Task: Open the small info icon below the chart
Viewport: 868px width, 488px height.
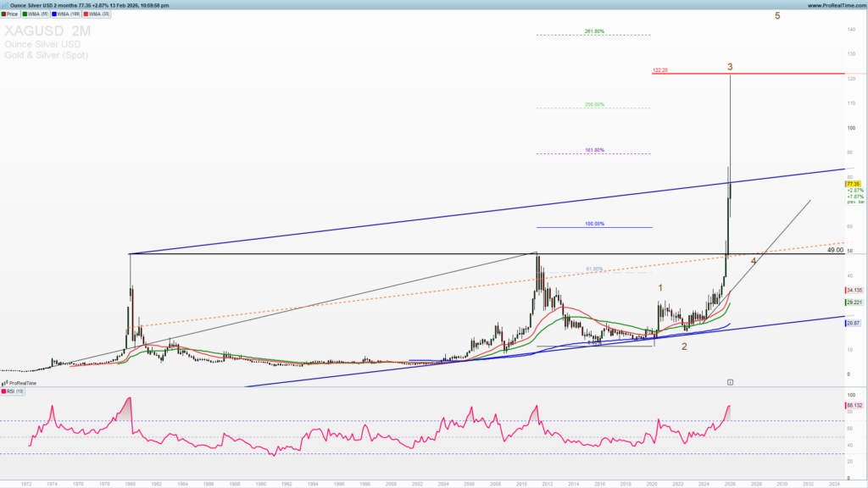Action: pyautogui.click(x=730, y=381)
